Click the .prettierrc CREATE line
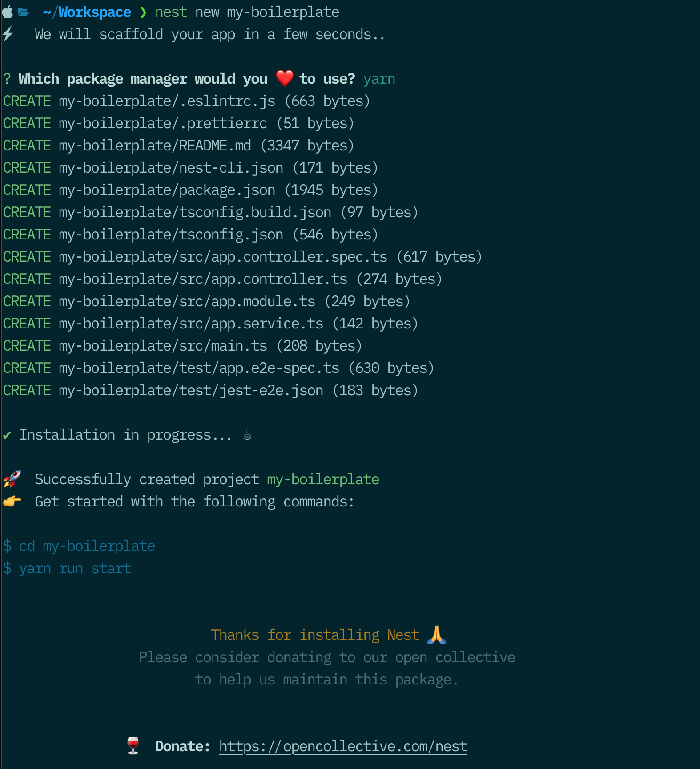Viewport: 700px width, 769px height. pos(178,124)
